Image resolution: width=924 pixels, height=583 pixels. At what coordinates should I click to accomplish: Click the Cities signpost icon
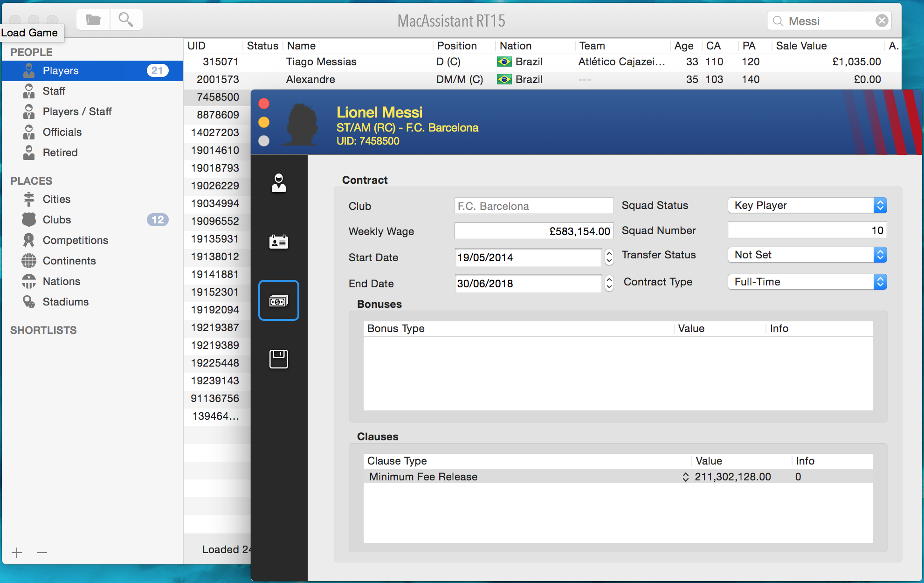coord(29,199)
